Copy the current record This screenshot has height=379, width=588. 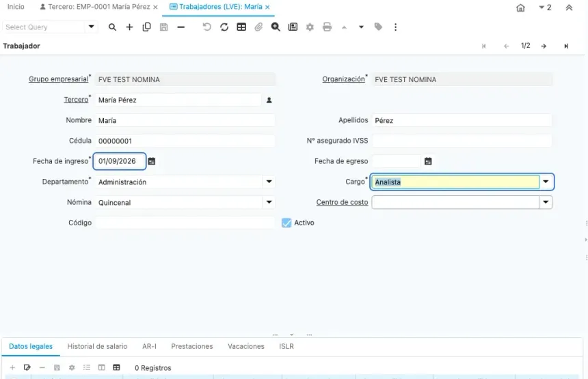click(146, 27)
